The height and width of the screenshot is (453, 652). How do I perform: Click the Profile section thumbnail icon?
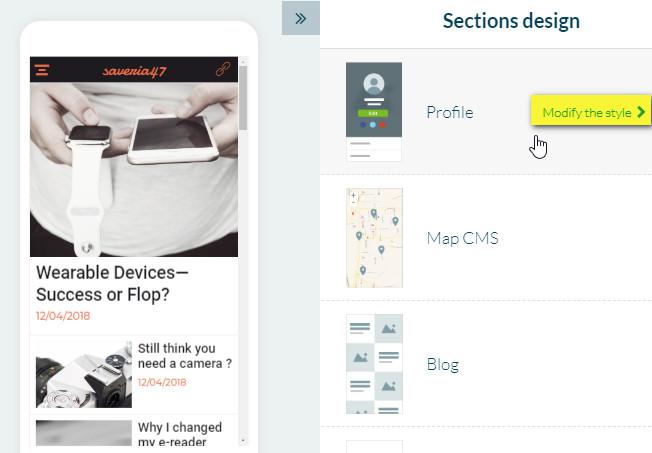(x=374, y=111)
